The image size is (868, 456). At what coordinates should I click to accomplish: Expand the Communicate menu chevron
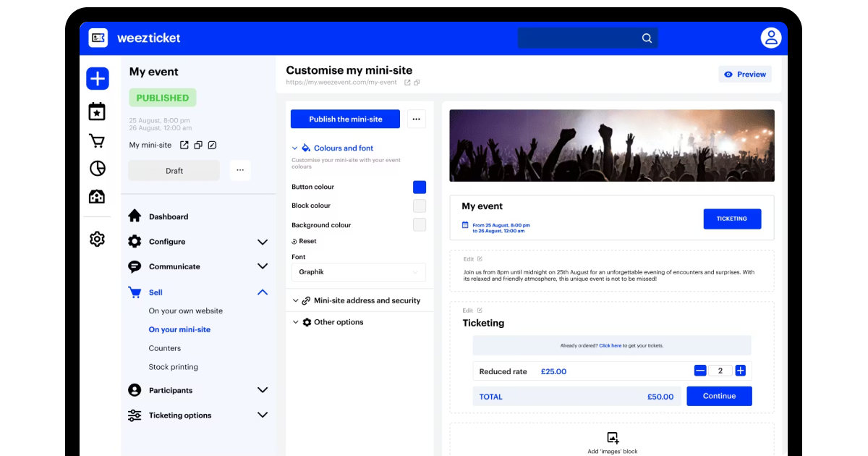click(263, 266)
